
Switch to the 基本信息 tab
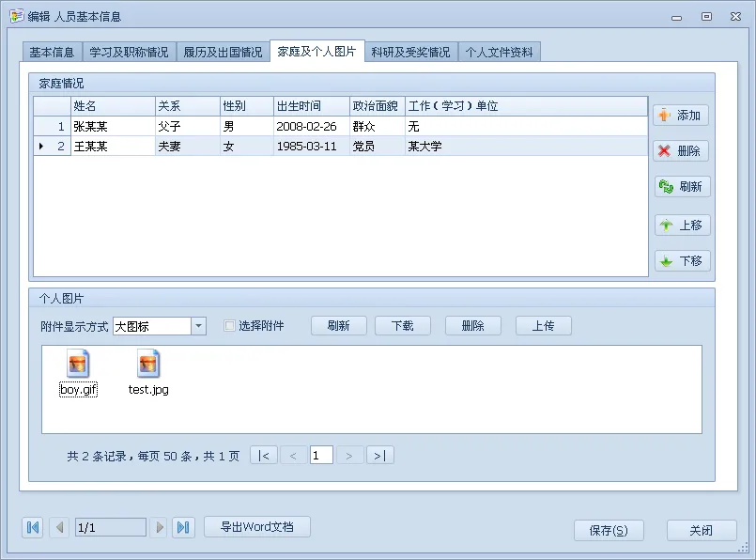pos(52,52)
